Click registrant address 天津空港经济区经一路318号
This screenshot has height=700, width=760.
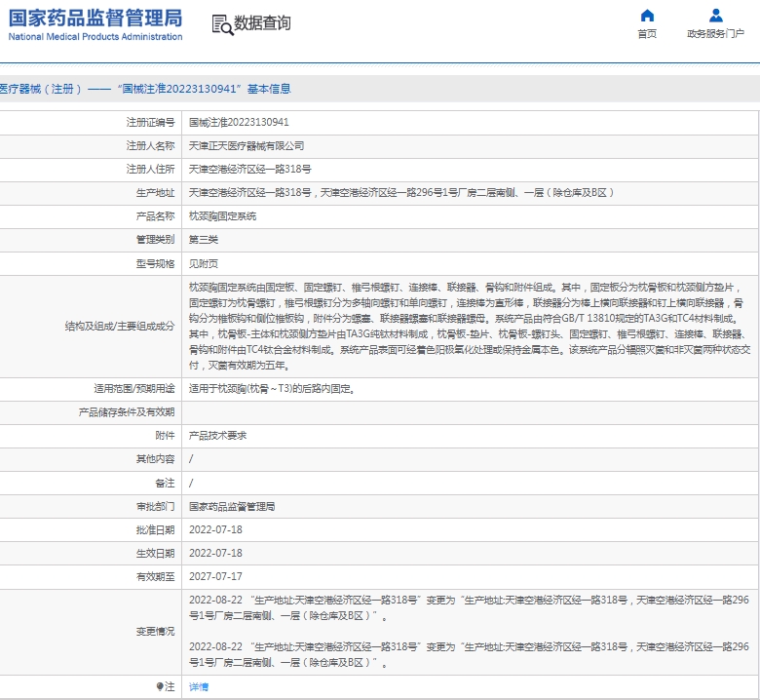(x=249, y=169)
